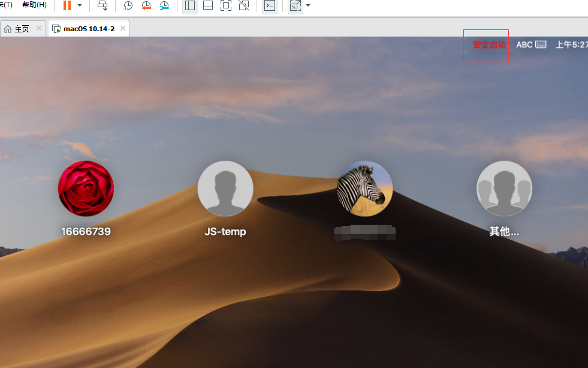
Task: Toggle the thumbnail bar view icon
Action: point(208,5)
